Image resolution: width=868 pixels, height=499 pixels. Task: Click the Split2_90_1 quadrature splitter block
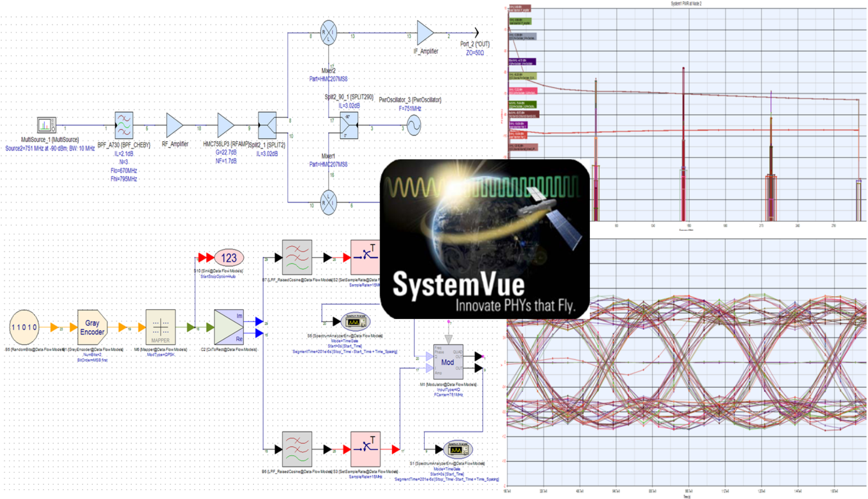coord(349,125)
